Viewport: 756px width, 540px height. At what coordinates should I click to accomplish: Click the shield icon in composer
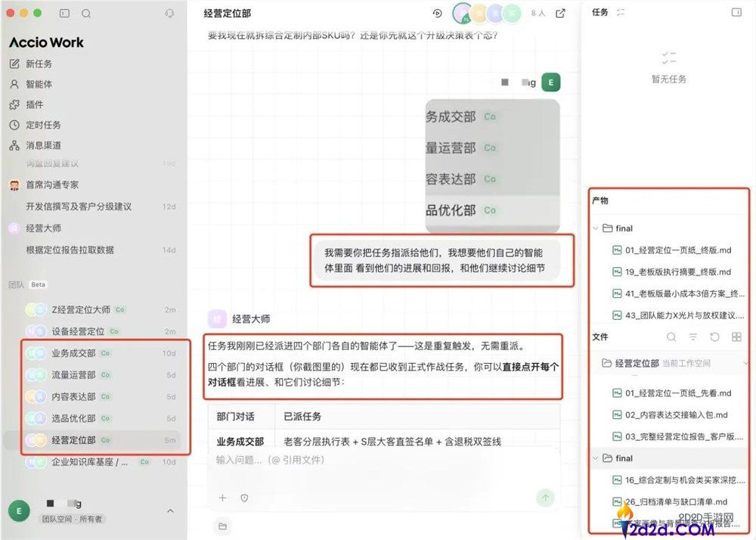(244, 498)
